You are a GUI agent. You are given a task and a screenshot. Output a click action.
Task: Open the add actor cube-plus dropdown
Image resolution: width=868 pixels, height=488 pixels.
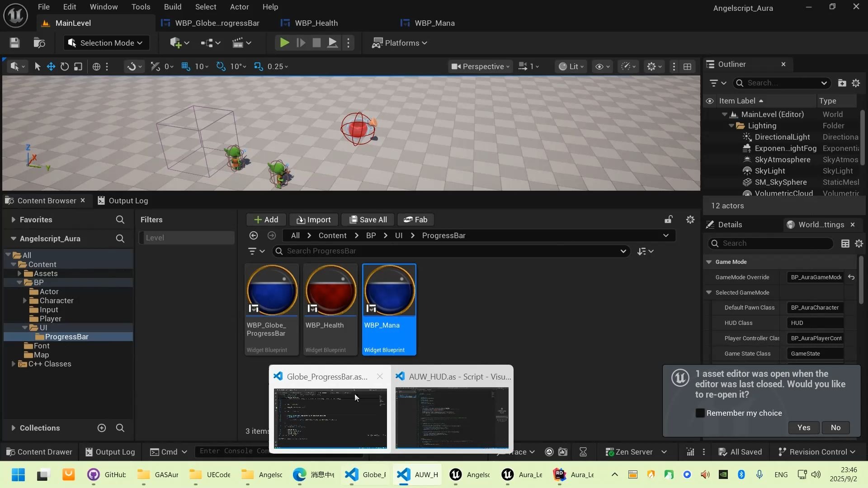click(179, 43)
